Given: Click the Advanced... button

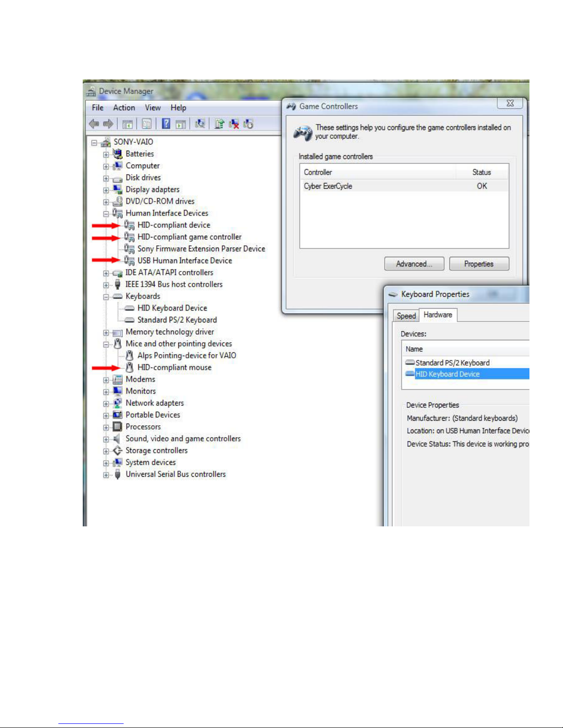Looking at the screenshot, I should [414, 264].
